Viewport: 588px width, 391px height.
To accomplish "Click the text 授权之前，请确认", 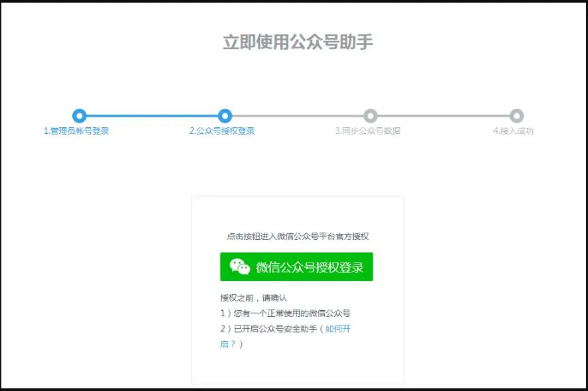I will click(253, 298).
